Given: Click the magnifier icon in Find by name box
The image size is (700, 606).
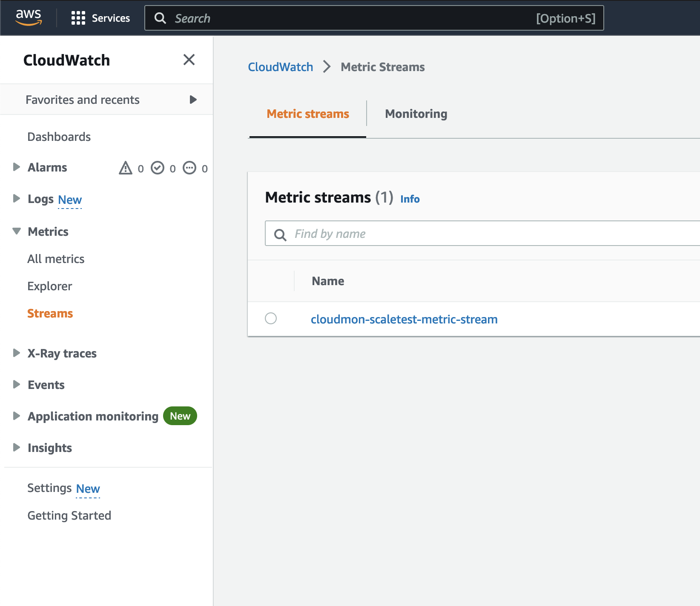Looking at the screenshot, I should point(280,234).
